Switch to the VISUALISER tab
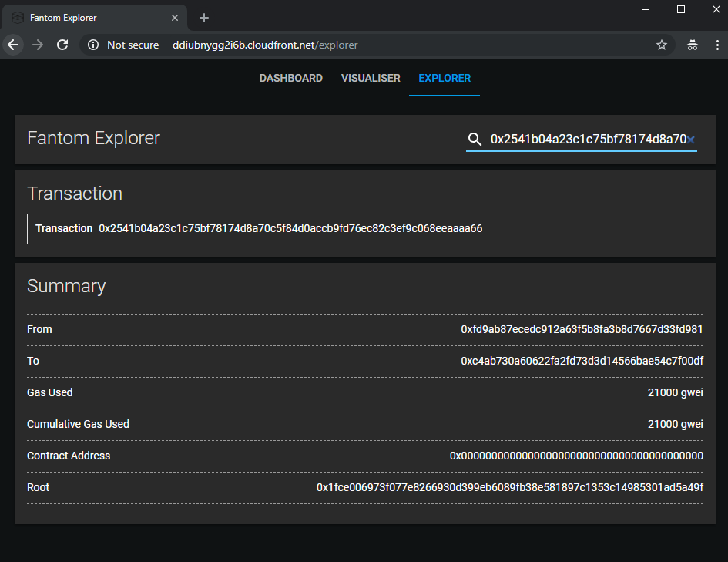The height and width of the screenshot is (562, 728). click(371, 78)
